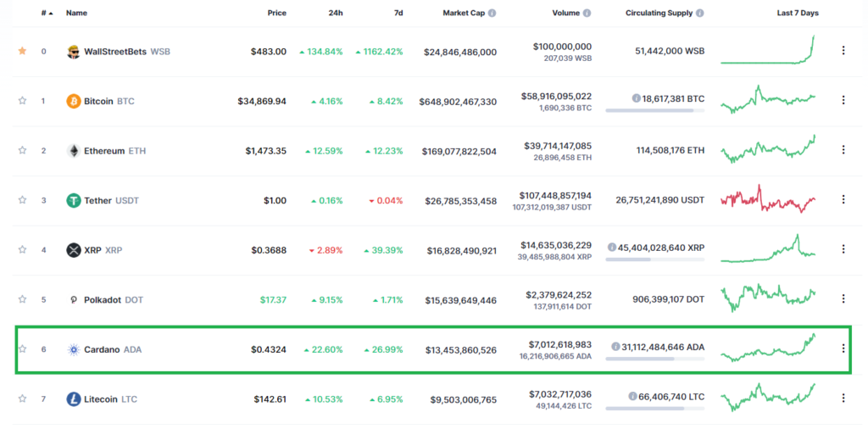
Task: Sort by Last 7 Days column header
Action: point(798,13)
